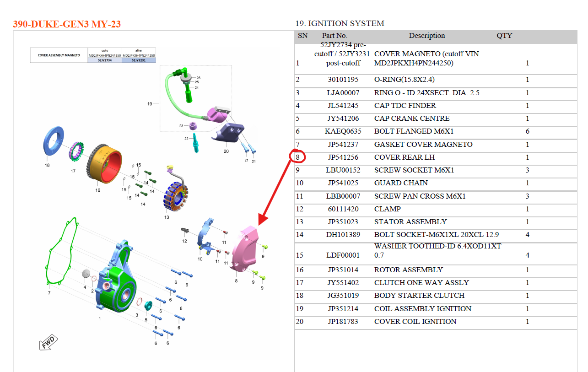Viewport: 588px width, 372px height.
Task: Click the 'GASKET COVER MAGNETO' description
Action: pos(423,145)
